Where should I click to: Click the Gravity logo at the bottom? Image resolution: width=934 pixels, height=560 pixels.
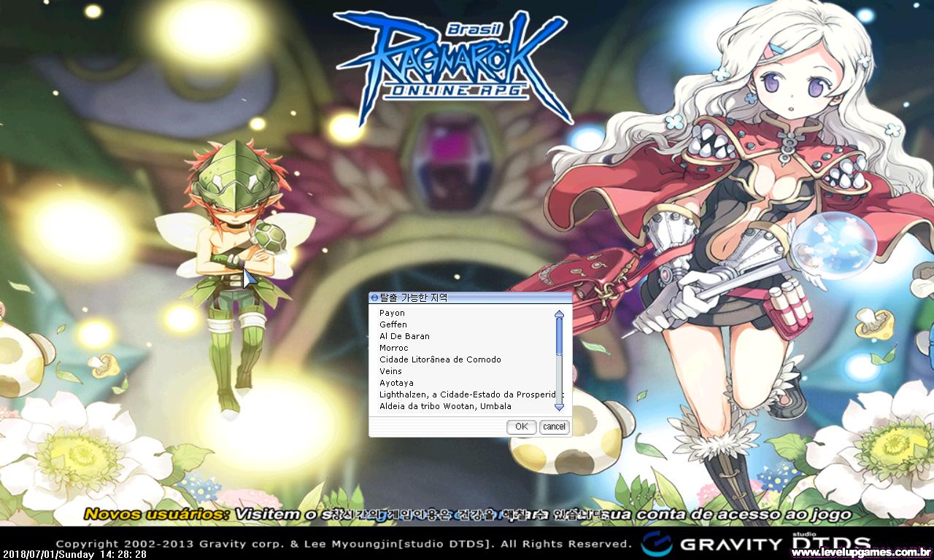pos(711,543)
